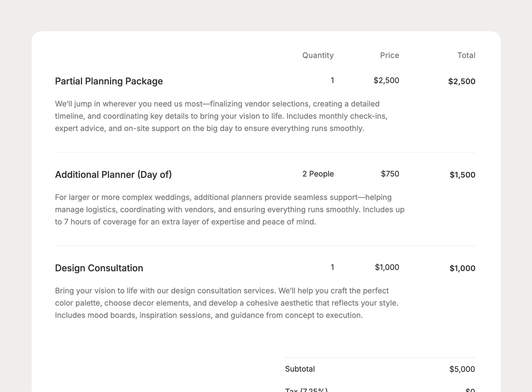Image resolution: width=532 pixels, height=392 pixels.
Task: Click the Additional Planner (Day of) heading
Action: coord(113,175)
